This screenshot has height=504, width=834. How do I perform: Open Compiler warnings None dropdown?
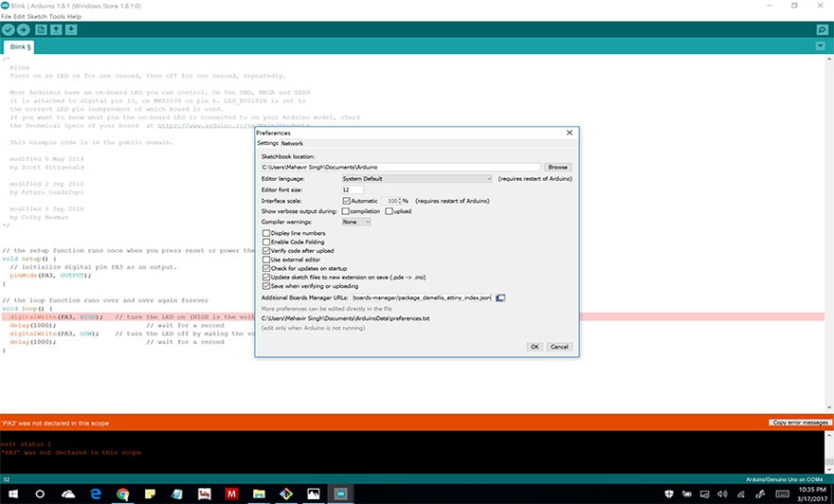click(x=355, y=222)
